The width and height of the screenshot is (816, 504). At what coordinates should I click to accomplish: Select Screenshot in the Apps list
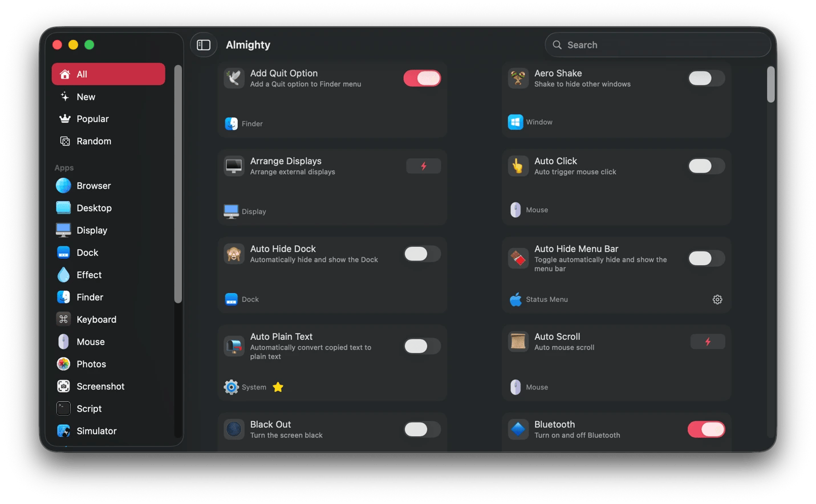click(x=108, y=386)
